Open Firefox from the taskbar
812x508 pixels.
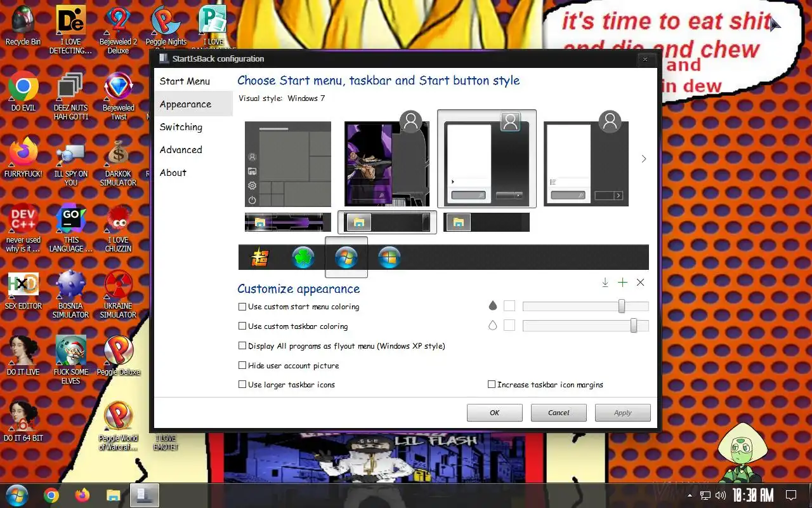(x=82, y=495)
